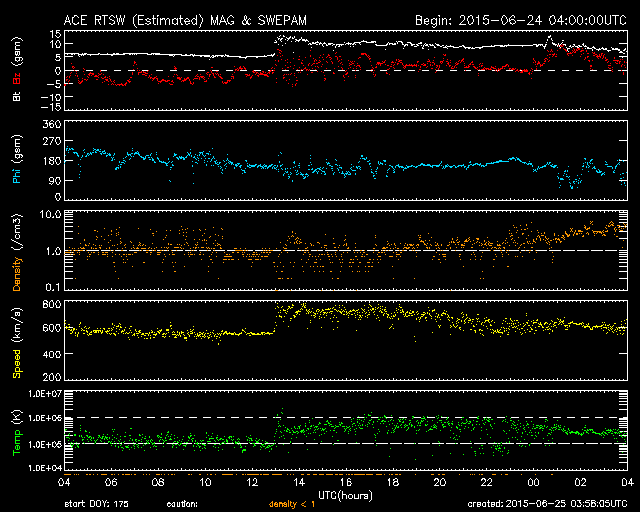Click the '0.1' density axis tick label

pos(53,287)
